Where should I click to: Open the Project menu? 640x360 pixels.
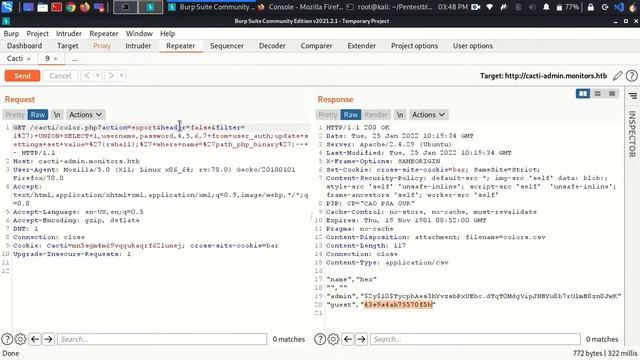[x=37, y=33]
